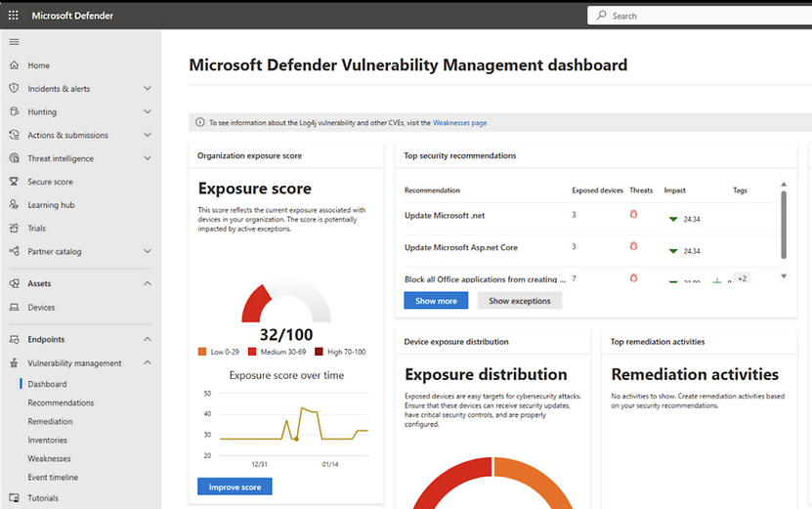Click the search magnifier icon
The height and width of the screenshot is (509, 812).
click(601, 15)
